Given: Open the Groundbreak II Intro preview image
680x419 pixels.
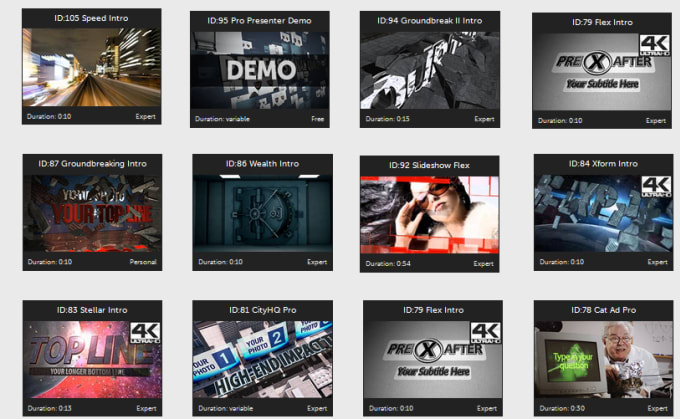Looking at the screenshot, I should pyautogui.click(x=428, y=70).
